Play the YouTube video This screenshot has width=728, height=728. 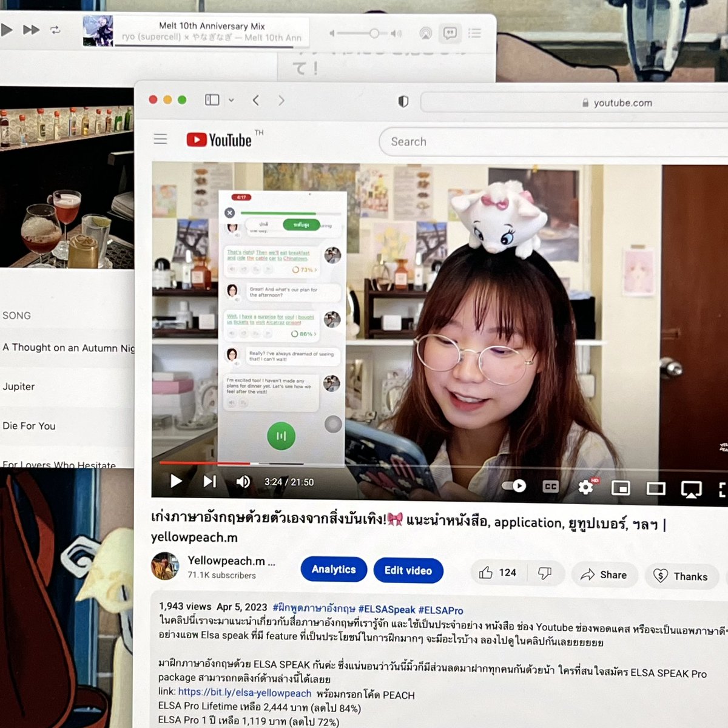[x=176, y=481]
